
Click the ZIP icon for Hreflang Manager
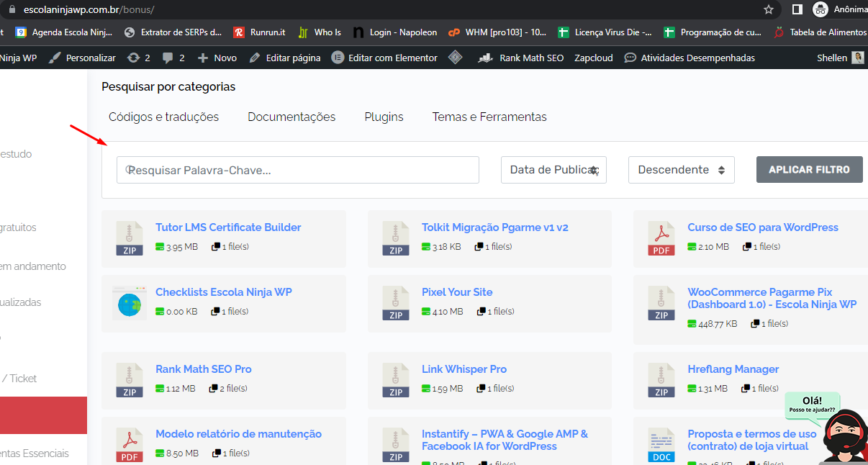[x=661, y=380]
